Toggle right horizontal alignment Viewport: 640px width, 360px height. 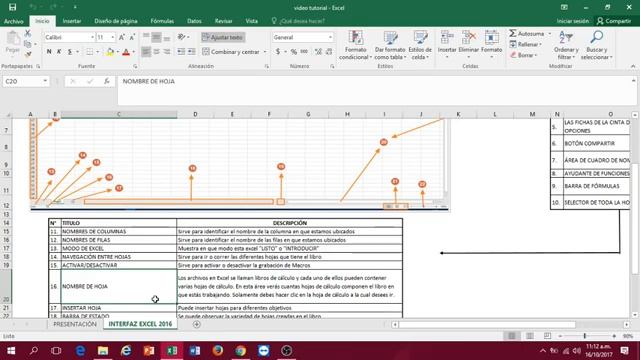click(x=167, y=52)
